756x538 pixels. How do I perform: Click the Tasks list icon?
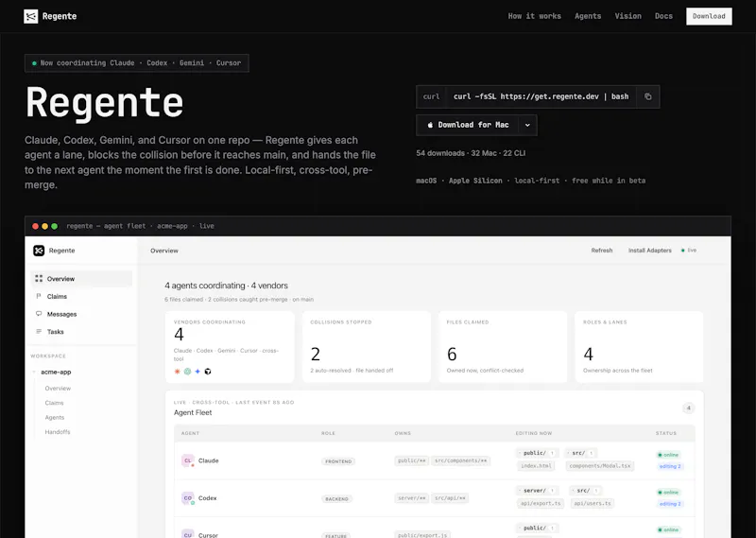tap(39, 331)
